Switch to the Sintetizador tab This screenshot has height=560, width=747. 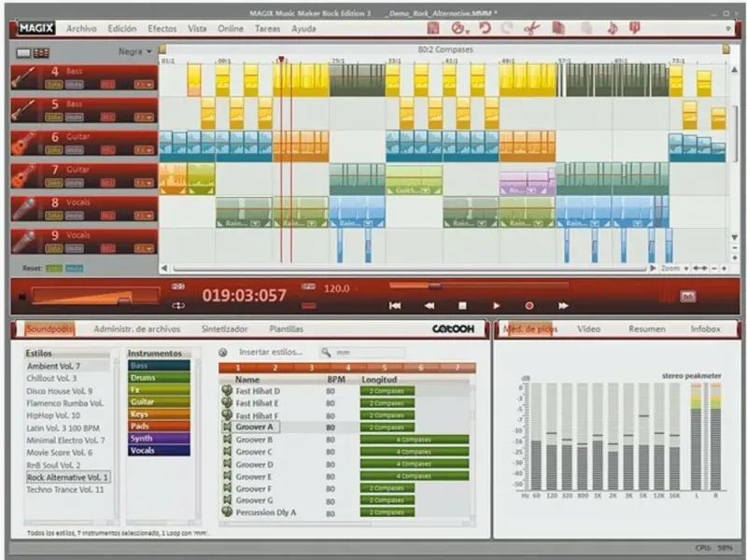coord(224,329)
